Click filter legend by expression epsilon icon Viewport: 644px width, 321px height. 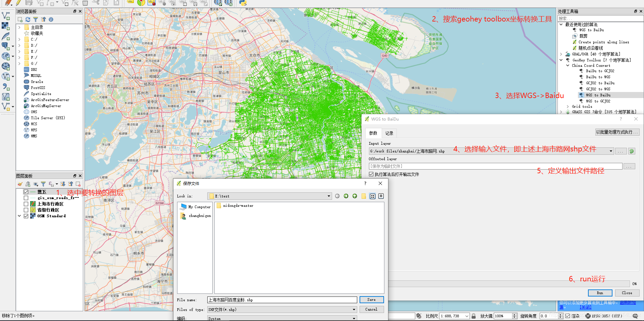[x=51, y=184]
